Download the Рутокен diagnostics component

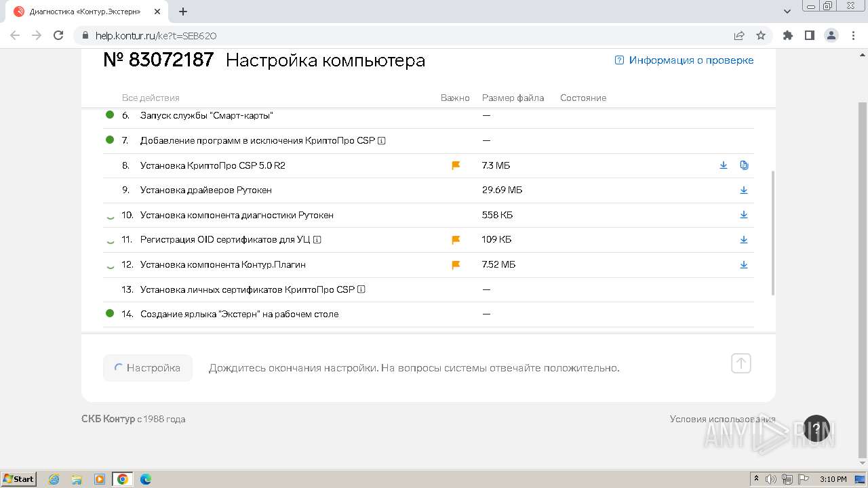pos(744,215)
